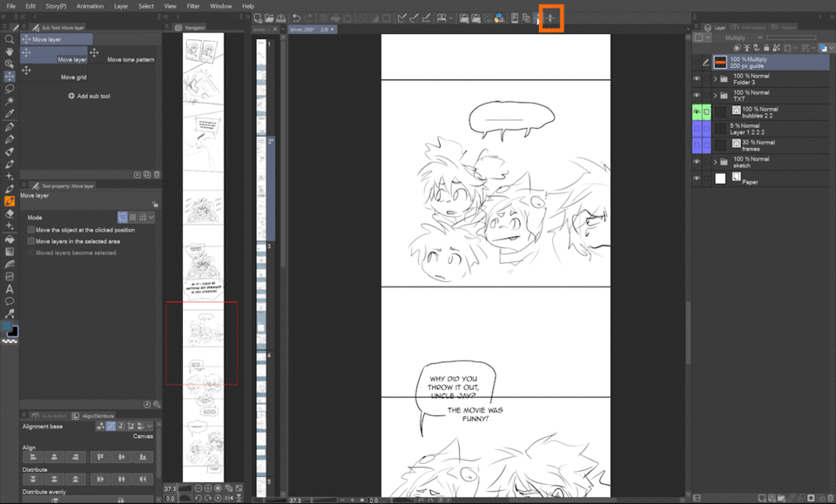Image resolution: width=836 pixels, height=504 pixels.
Task: Select the Eyedropper tool
Action: (9, 113)
